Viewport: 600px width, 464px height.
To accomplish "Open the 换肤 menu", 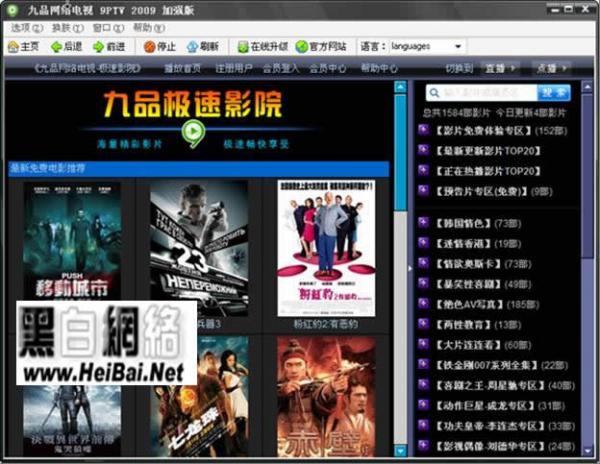I will (68, 28).
